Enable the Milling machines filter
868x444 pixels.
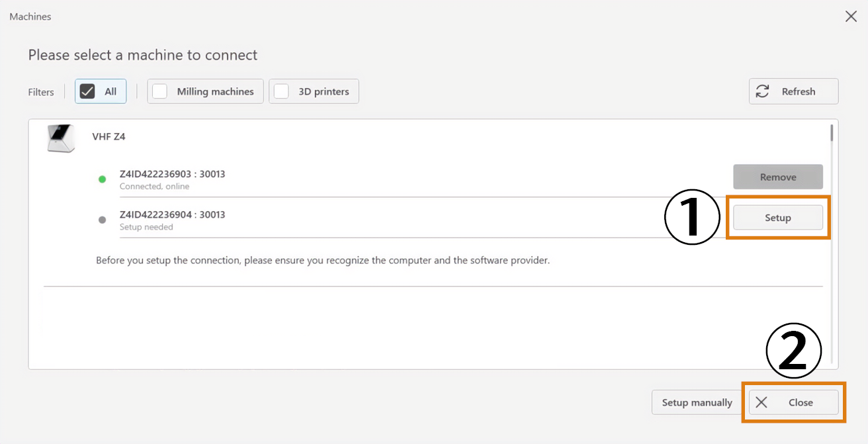coord(205,91)
